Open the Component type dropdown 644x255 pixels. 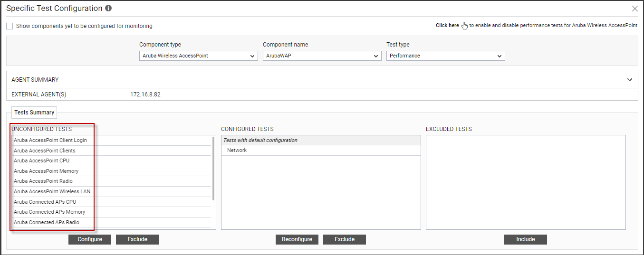[199, 56]
